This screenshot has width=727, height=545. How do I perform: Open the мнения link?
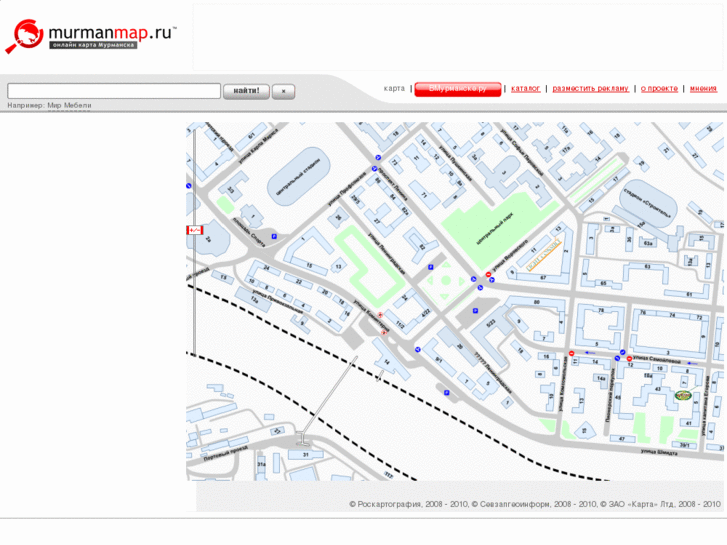[x=703, y=88]
